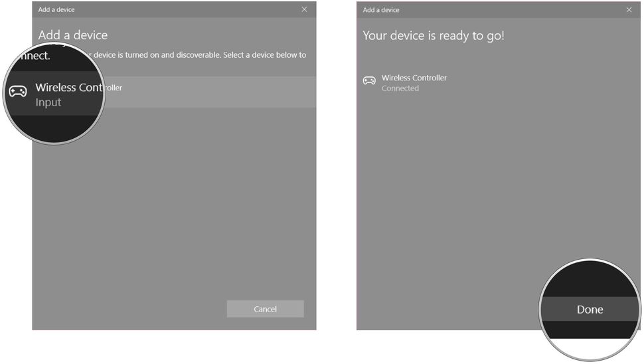The image size is (644, 364).
Task: Click the 'Connected' status text
Action: click(x=400, y=88)
